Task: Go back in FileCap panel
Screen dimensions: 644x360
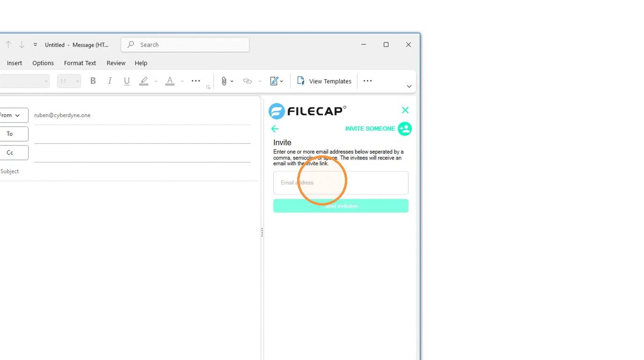Action: tap(275, 129)
